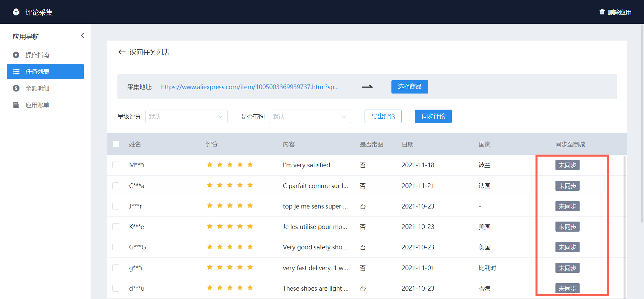
Task: Click review text "top je me sens super ..."
Action: 315,206
